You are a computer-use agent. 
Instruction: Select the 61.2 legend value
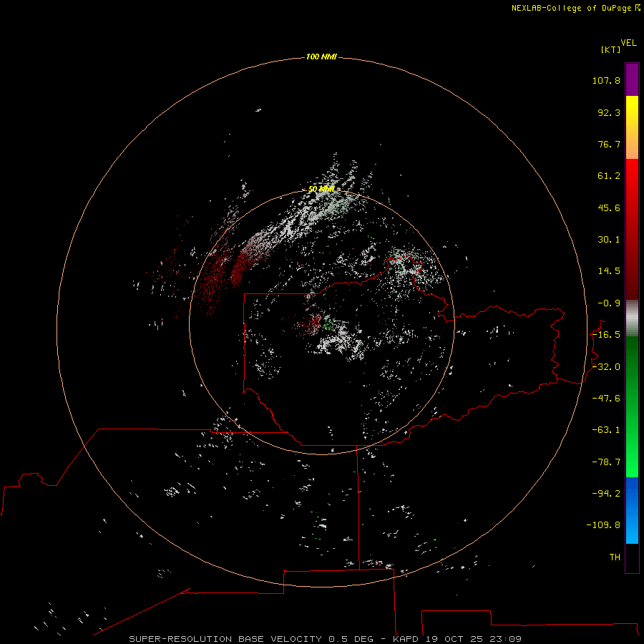[x=609, y=176]
